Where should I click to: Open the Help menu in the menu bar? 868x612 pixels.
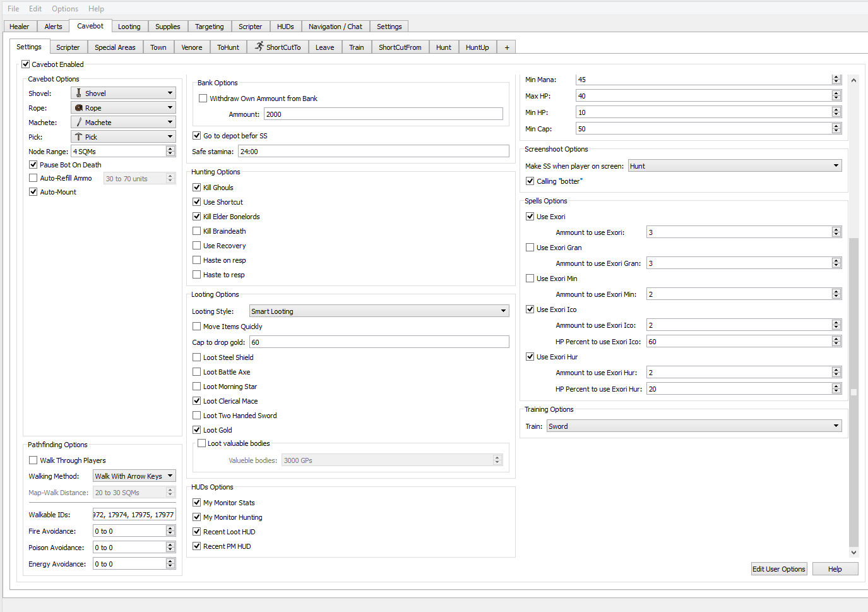coord(96,9)
